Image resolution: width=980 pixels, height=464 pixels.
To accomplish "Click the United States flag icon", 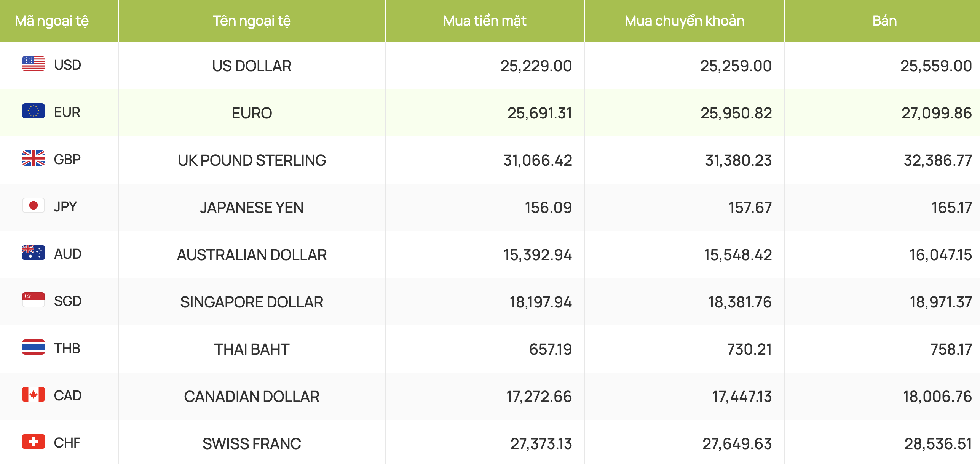I will (34, 64).
